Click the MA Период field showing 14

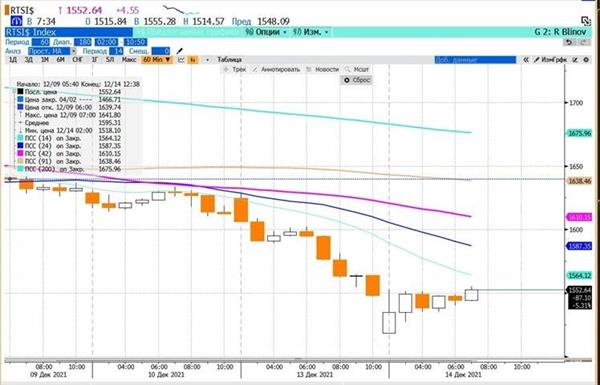[x=116, y=51]
